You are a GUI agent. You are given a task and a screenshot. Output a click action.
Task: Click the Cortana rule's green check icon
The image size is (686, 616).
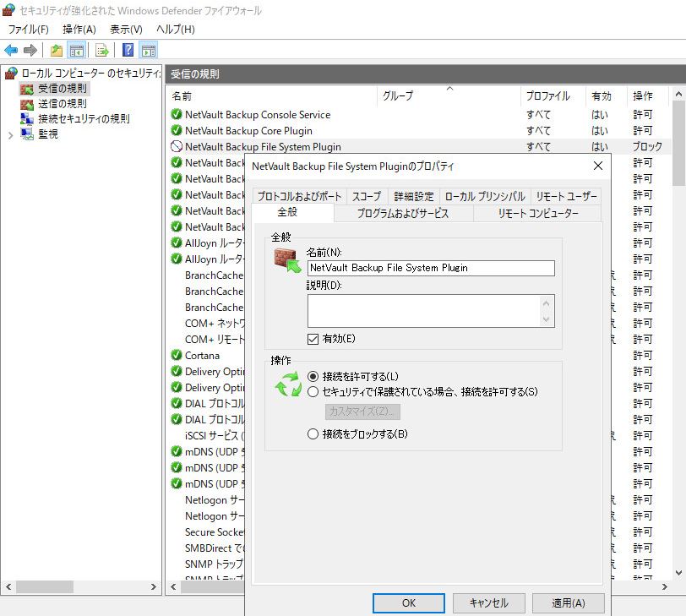tap(177, 355)
